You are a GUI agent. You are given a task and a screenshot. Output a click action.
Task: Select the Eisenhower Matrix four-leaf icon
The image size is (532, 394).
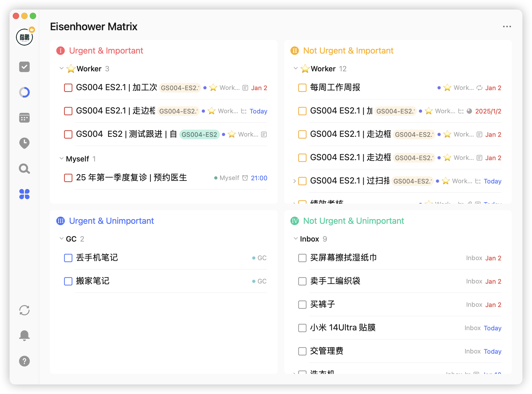point(24,194)
